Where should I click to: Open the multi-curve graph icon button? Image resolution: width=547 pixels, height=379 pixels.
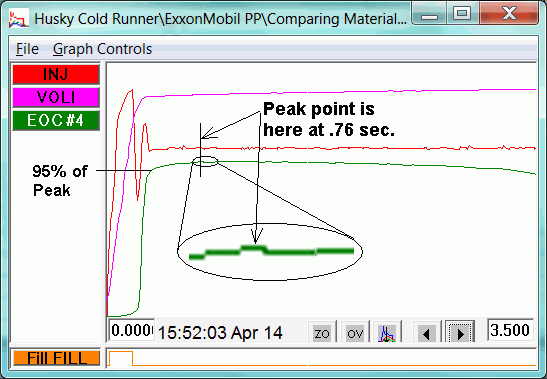pos(388,333)
